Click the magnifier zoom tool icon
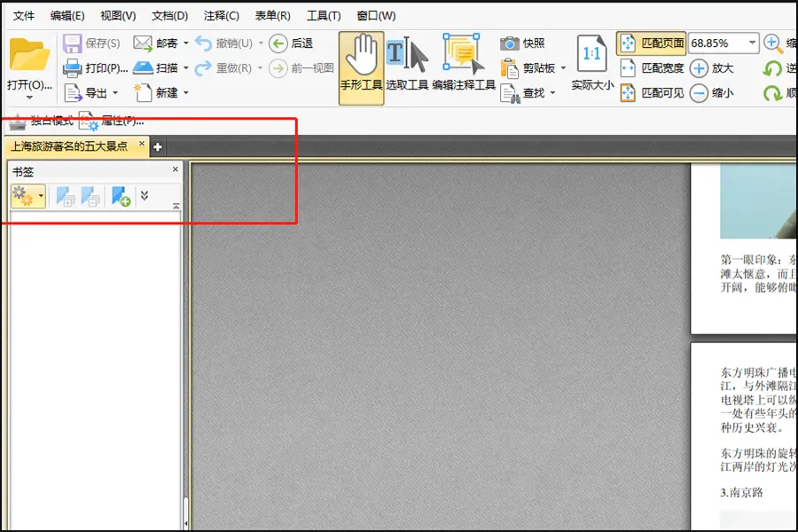Screen dimensions: 798x532 (773, 43)
